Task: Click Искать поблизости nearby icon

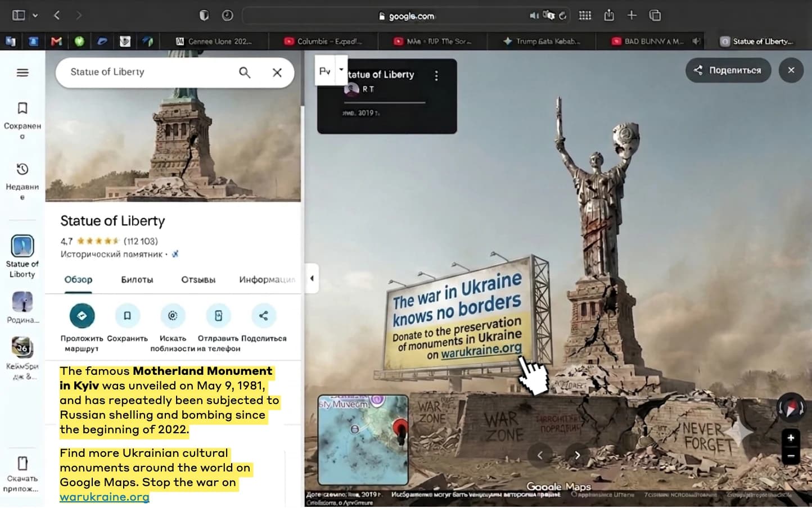Action: pyautogui.click(x=173, y=316)
